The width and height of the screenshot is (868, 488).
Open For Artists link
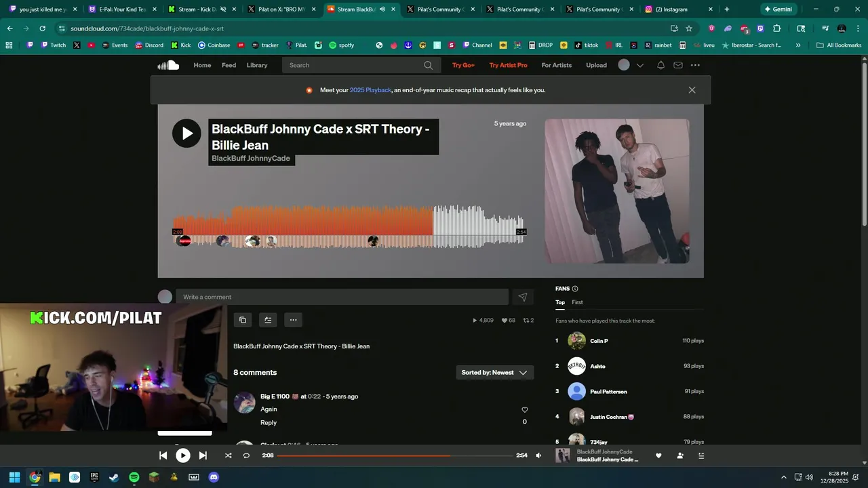(x=557, y=65)
